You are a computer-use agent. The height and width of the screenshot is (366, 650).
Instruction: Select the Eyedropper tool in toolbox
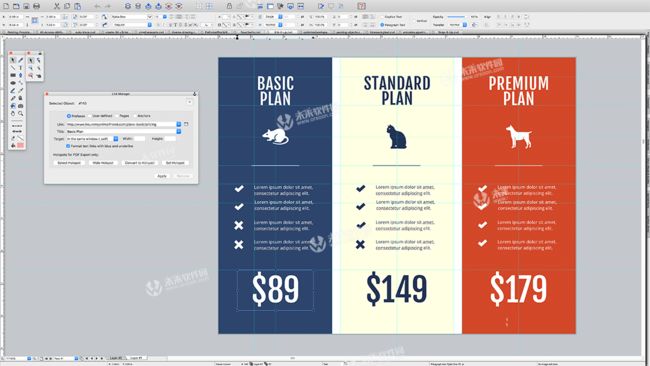pyautogui.click(x=13, y=98)
